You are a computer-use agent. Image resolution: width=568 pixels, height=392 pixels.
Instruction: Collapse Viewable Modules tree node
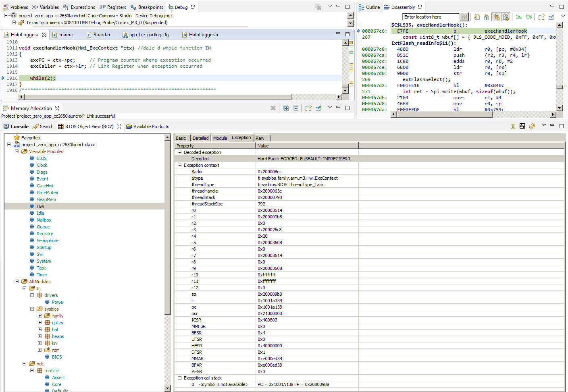17,151
